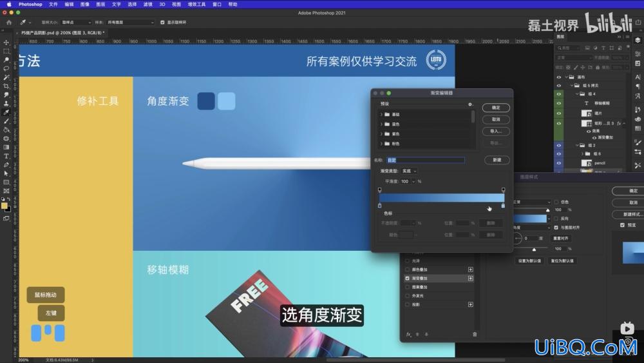Screen dimensions: 644x363
Task: Toggle the 预览 checkbox in Layer Style
Action: click(x=622, y=225)
